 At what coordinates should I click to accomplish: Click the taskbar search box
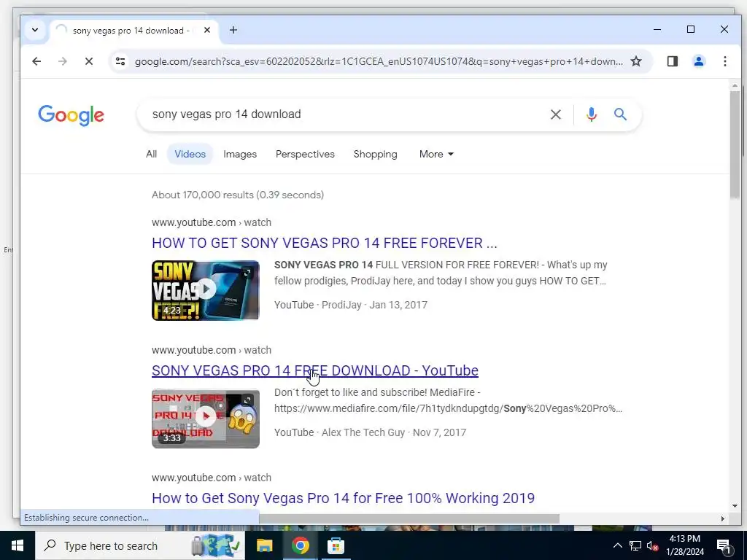(140, 545)
